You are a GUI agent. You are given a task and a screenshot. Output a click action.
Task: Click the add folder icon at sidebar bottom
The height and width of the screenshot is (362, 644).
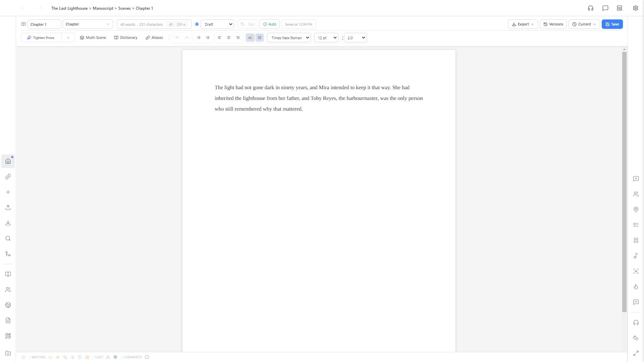pyautogui.click(x=8, y=353)
